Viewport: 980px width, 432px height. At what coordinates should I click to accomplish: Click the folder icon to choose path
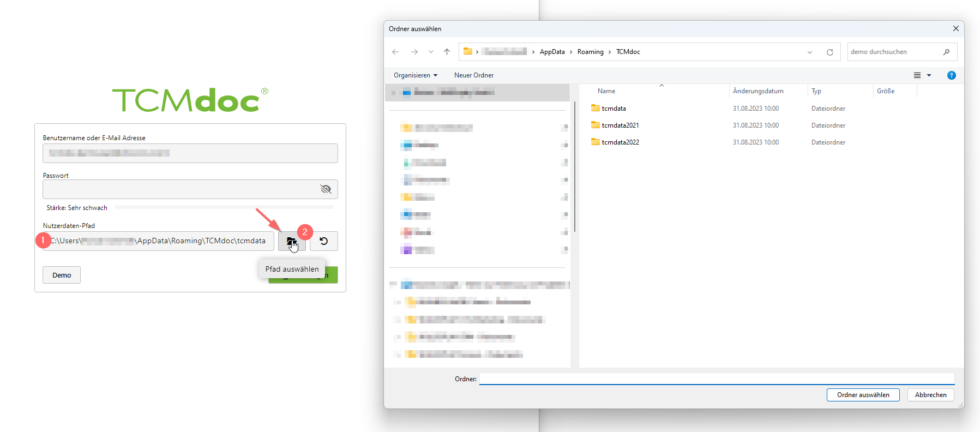(x=292, y=241)
